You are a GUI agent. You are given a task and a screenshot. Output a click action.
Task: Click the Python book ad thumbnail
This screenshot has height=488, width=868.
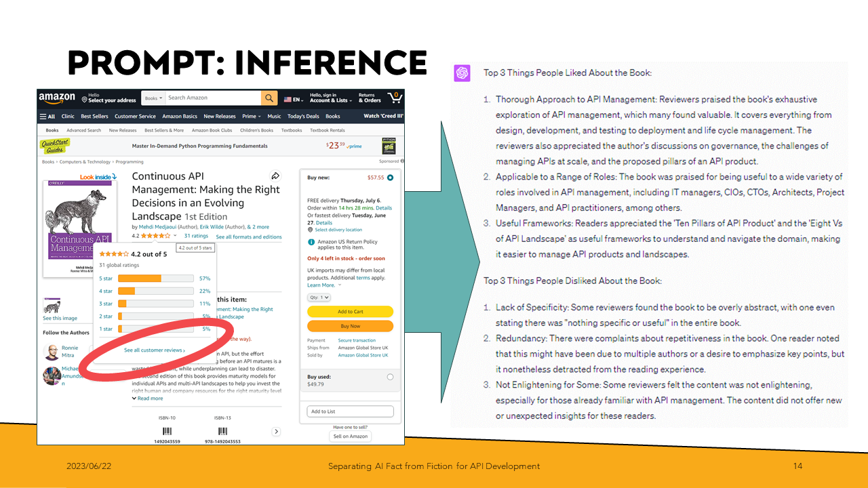(x=389, y=146)
